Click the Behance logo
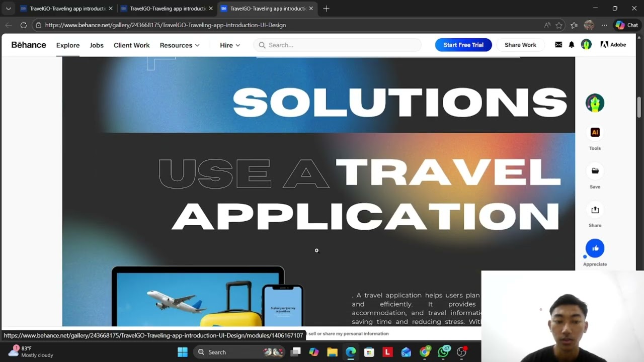 click(29, 45)
